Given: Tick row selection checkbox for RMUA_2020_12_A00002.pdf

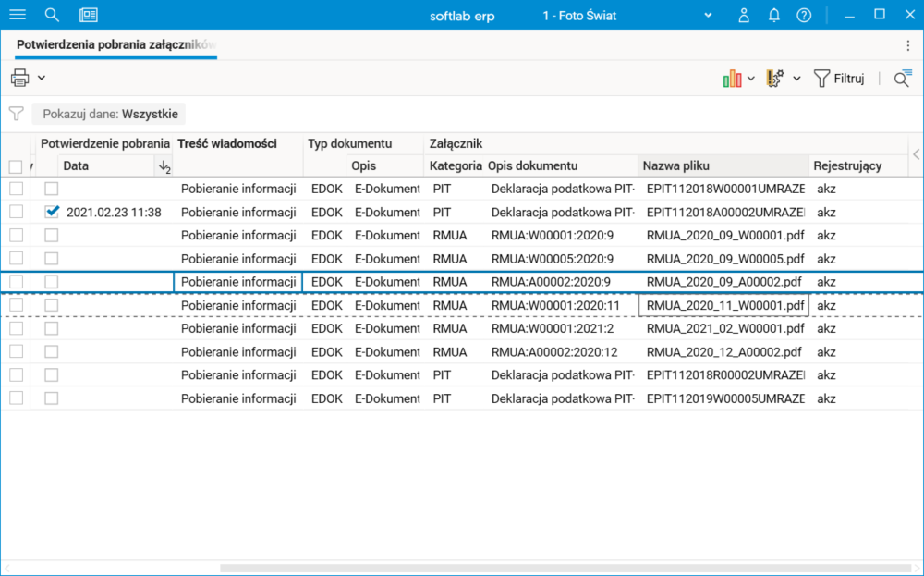Looking at the screenshot, I should tap(16, 351).
